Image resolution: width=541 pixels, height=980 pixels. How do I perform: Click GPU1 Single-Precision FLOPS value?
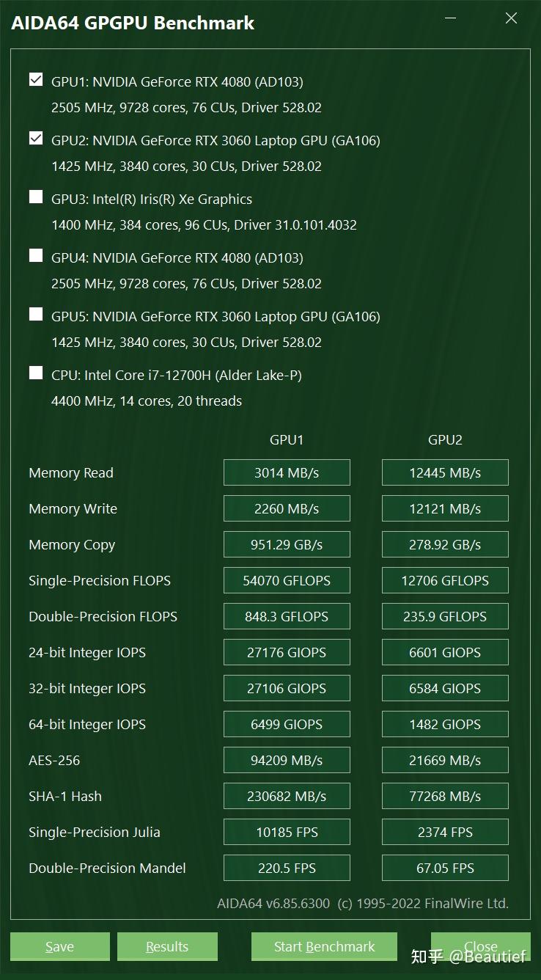tap(287, 580)
